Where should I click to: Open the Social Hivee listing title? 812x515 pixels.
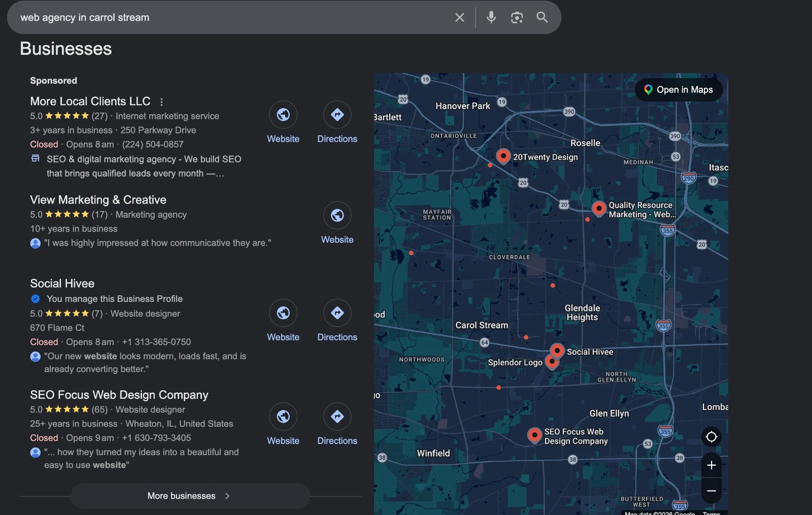pos(62,284)
